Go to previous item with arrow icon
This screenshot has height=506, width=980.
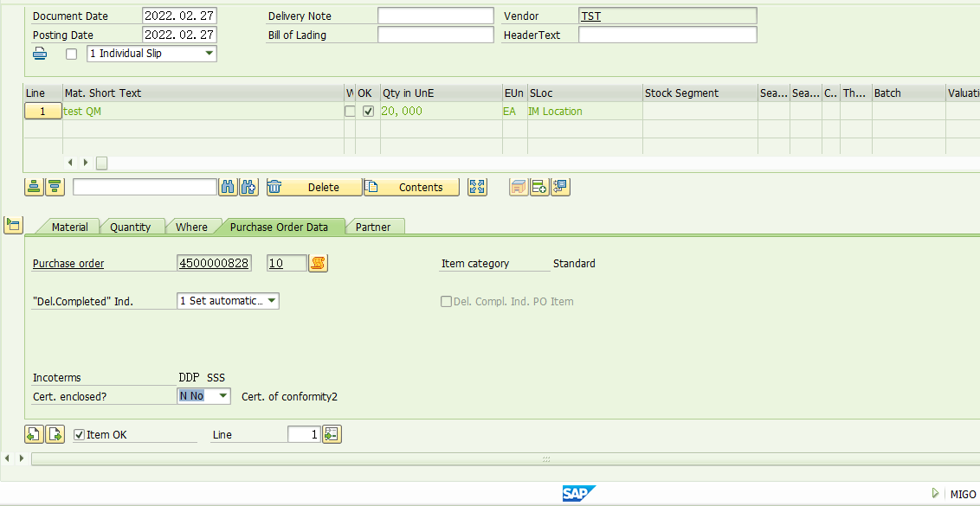point(34,434)
